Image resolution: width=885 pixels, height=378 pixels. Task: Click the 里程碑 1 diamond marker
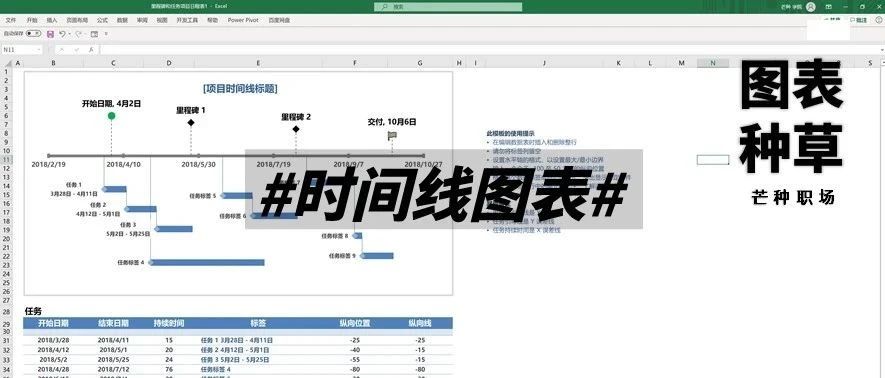click(191, 122)
